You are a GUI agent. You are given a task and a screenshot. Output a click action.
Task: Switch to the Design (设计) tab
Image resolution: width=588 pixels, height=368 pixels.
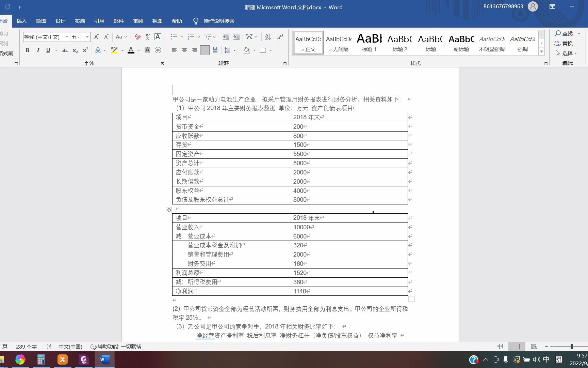click(x=60, y=21)
